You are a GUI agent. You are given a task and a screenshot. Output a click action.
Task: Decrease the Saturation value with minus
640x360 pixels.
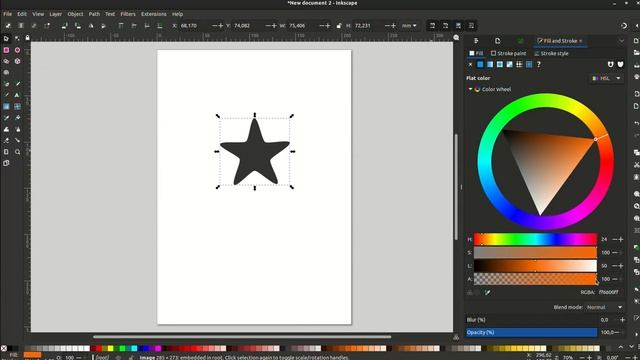tap(615, 253)
